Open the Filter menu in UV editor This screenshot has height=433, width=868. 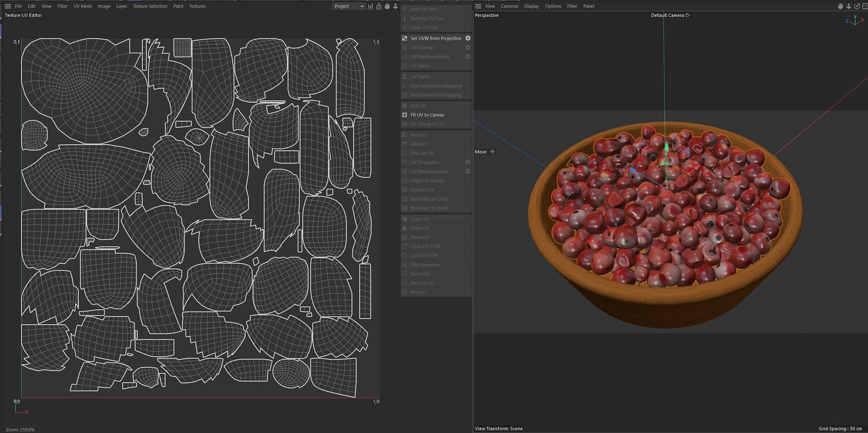point(62,6)
